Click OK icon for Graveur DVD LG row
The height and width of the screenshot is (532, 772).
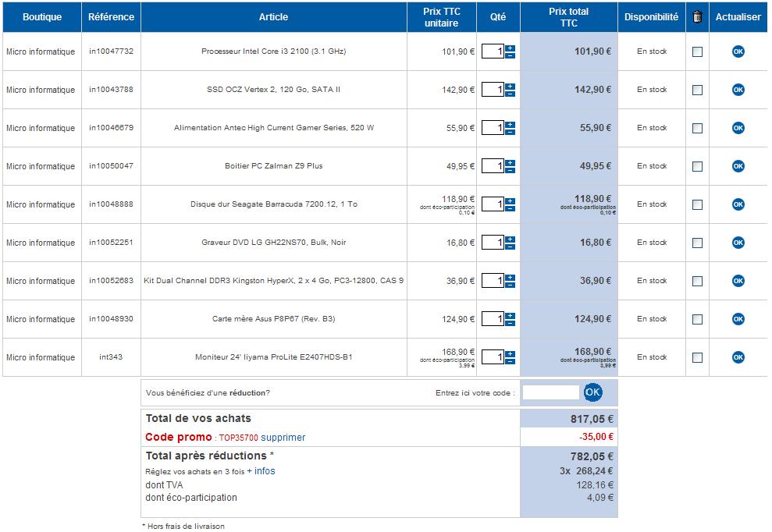pyautogui.click(x=738, y=243)
